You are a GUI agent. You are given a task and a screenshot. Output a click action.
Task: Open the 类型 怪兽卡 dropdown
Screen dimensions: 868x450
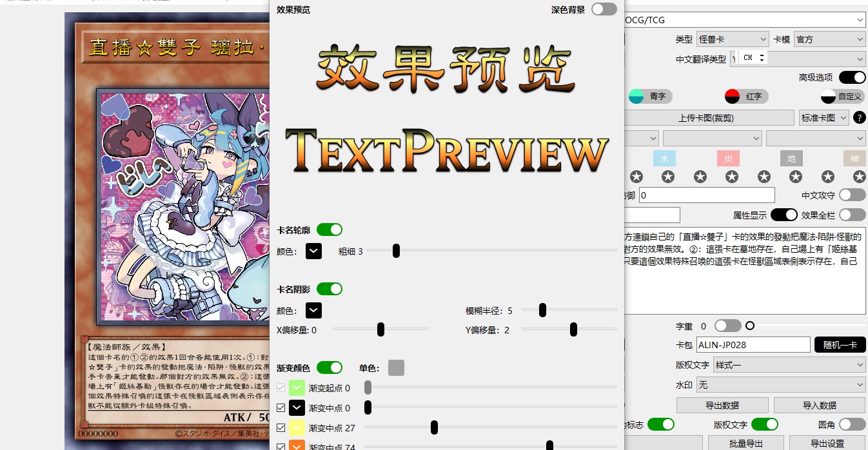pyautogui.click(x=733, y=39)
